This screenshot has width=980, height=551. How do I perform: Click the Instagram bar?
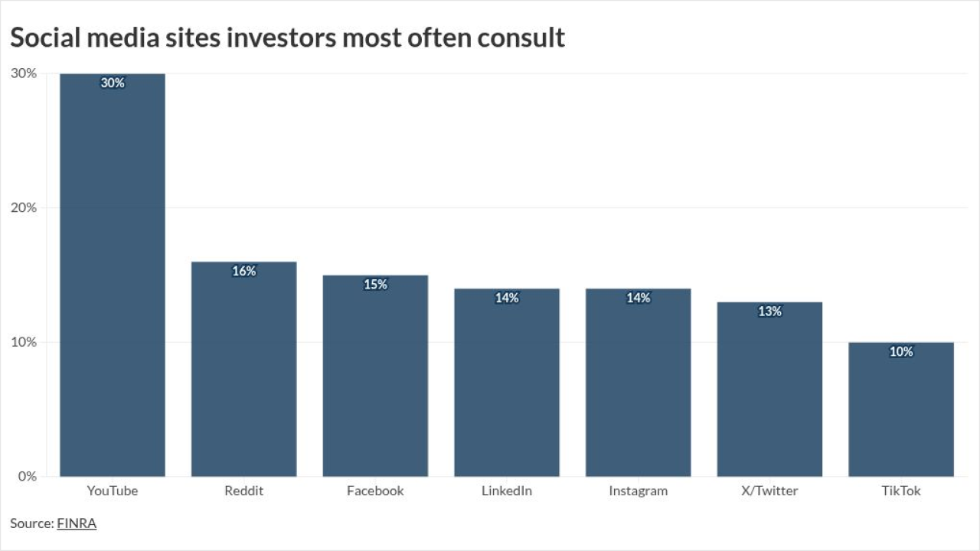pyautogui.click(x=638, y=383)
